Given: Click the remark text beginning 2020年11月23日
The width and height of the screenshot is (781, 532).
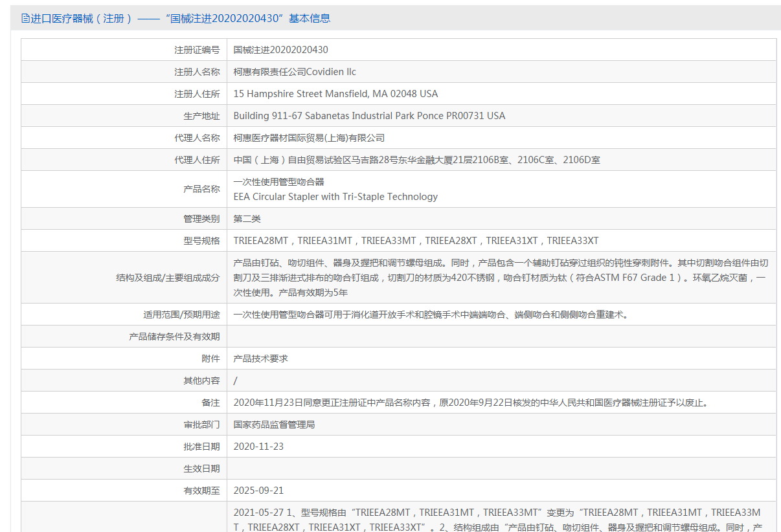Looking at the screenshot, I should click(x=471, y=403).
